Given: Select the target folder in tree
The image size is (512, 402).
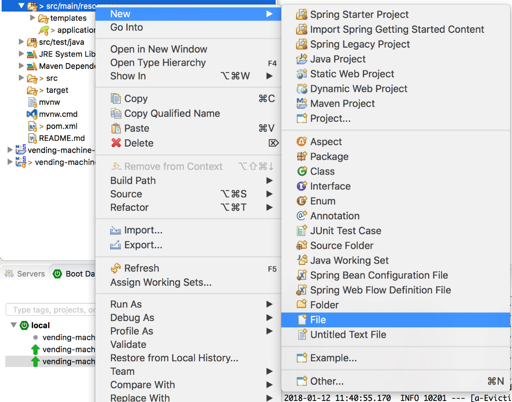Looking at the screenshot, I should [x=57, y=90].
